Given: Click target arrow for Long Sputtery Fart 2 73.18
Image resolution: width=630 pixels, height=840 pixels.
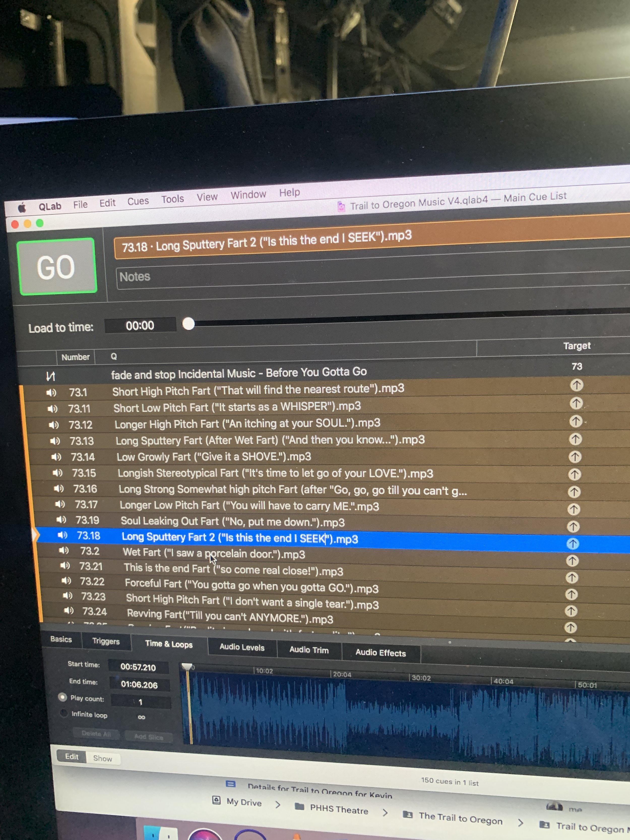Looking at the screenshot, I should click(x=573, y=544).
